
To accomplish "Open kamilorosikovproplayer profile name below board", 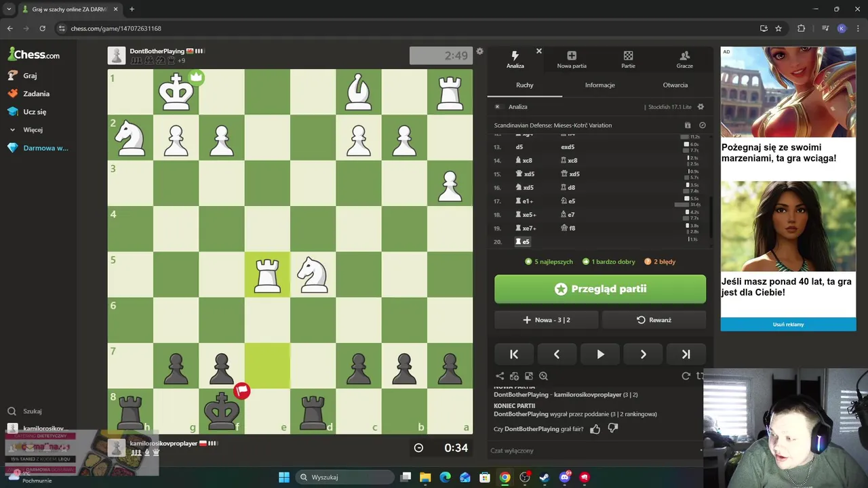I will click(163, 443).
